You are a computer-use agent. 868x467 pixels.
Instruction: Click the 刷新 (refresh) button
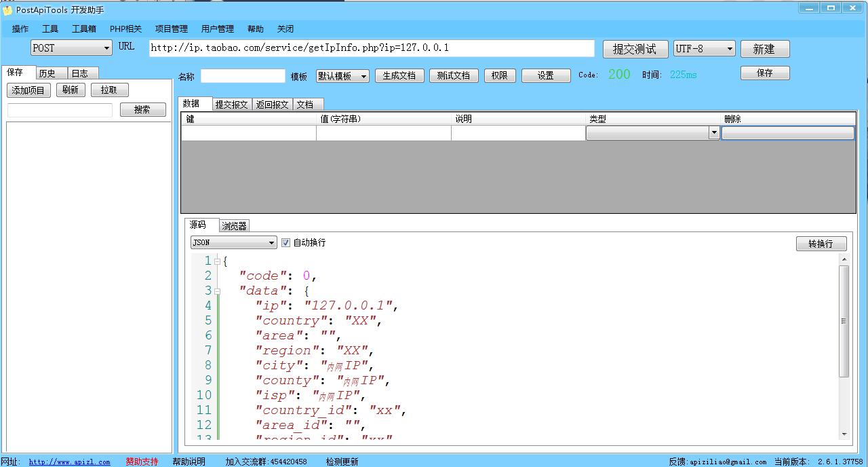pyautogui.click(x=71, y=90)
